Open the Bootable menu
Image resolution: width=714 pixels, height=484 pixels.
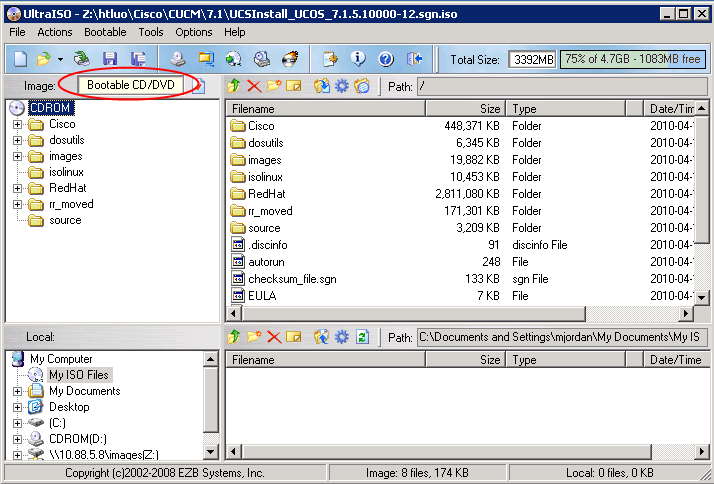pyautogui.click(x=105, y=32)
